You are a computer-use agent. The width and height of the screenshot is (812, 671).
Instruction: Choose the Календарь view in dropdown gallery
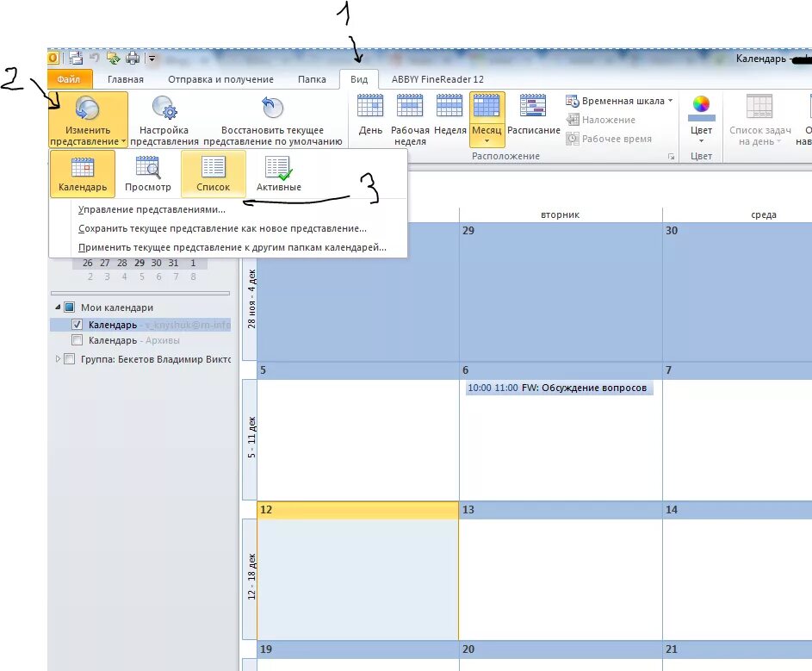click(x=83, y=174)
